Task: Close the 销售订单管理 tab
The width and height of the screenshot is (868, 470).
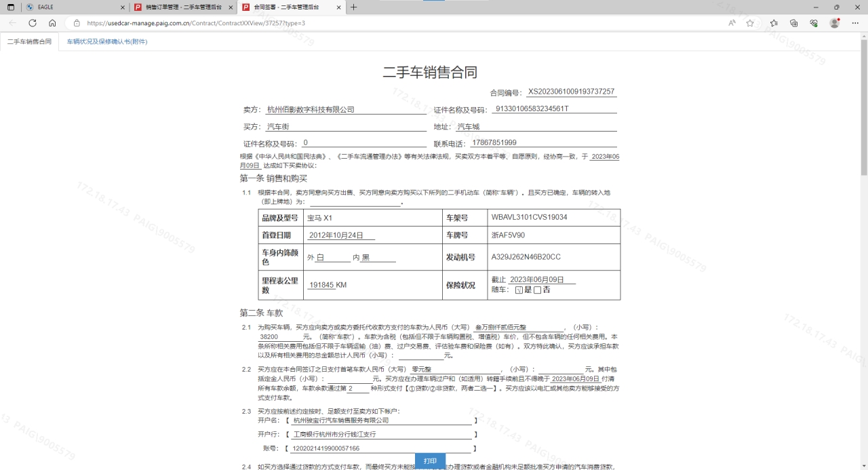Action: click(231, 7)
